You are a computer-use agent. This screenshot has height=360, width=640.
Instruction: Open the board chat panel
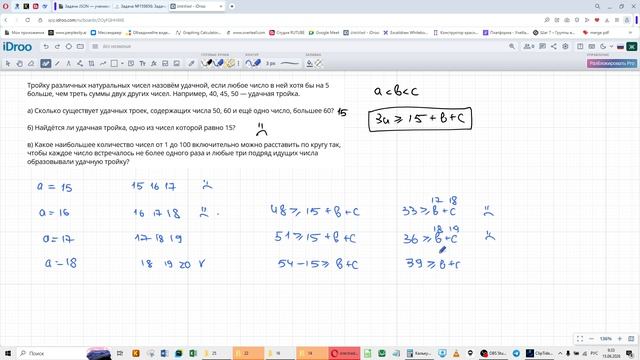(542, 47)
